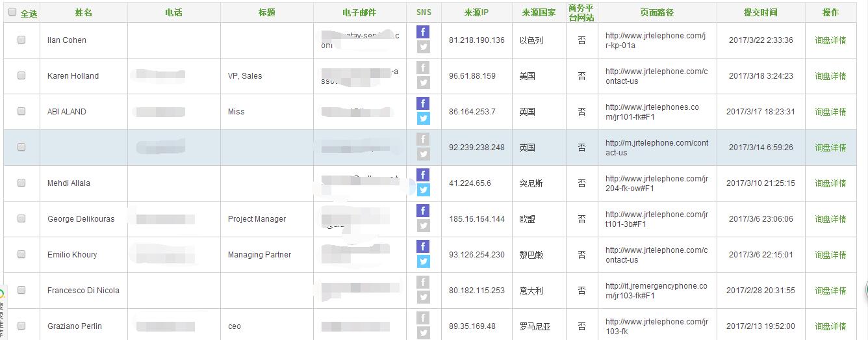Click the name ABI ALAND in table
Viewport: 868px width, 340px height.
tap(67, 112)
